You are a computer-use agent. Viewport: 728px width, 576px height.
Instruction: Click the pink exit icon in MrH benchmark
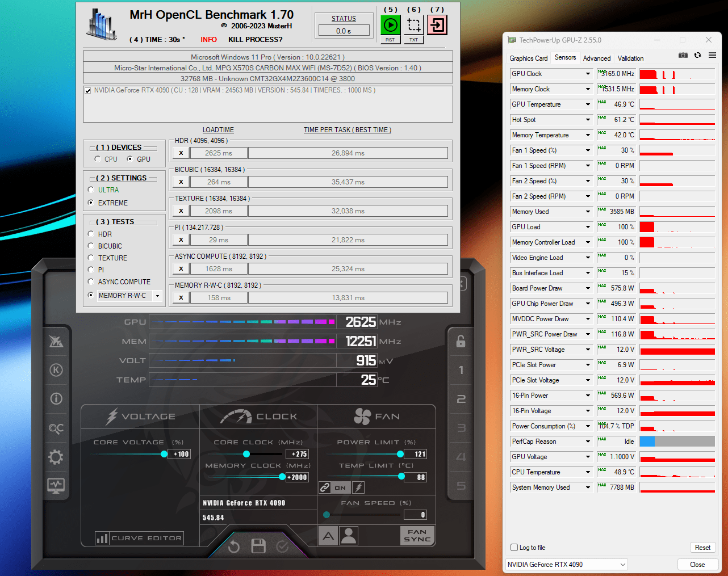tap(437, 25)
